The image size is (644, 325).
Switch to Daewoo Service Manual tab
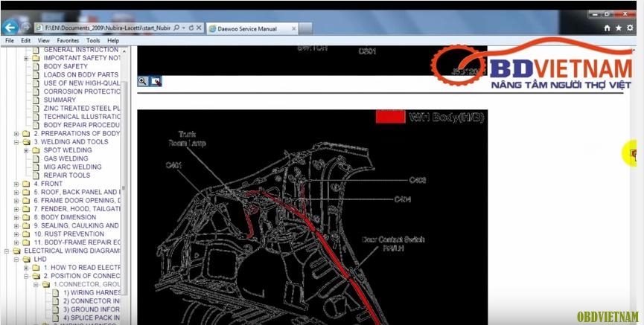tap(247, 29)
